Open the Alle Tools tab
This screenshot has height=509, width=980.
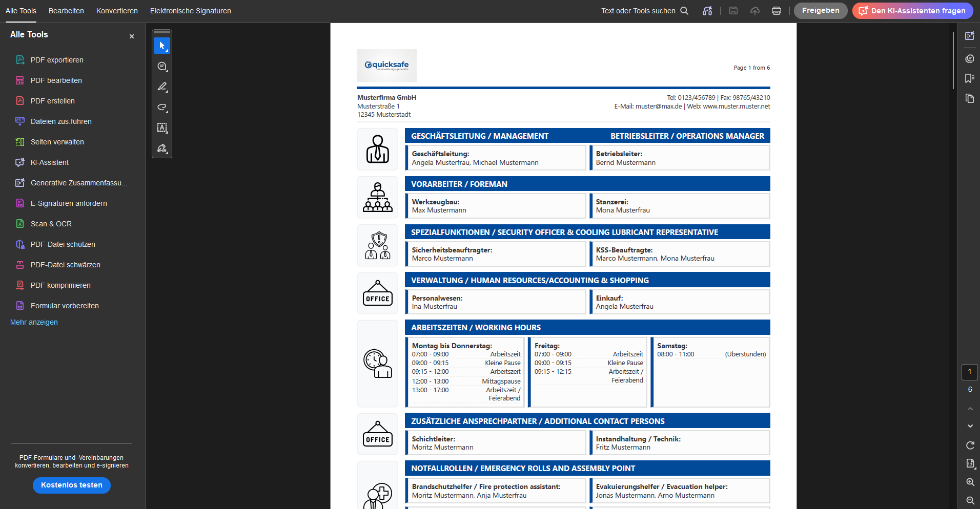[21, 11]
